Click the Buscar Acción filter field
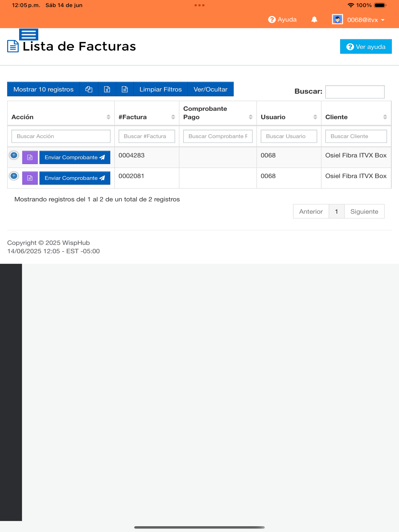This screenshot has height=532, width=399. click(x=61, y=136)
